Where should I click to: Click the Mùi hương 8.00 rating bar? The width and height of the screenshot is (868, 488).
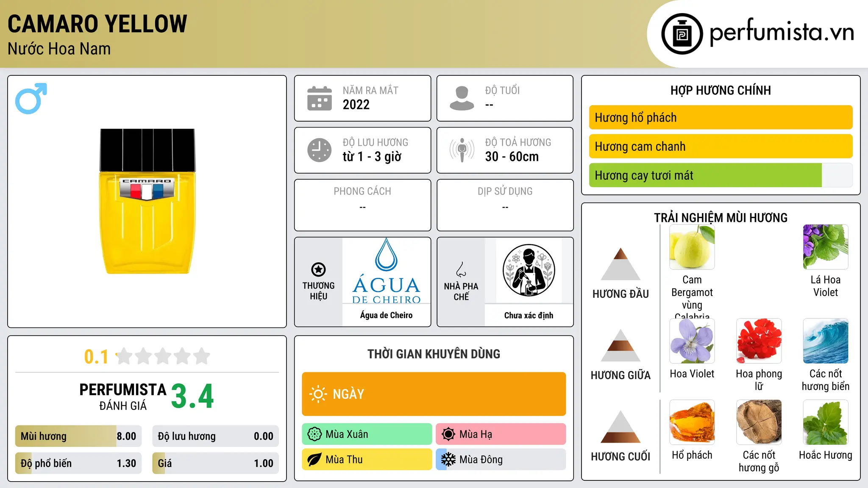point(78,436)
